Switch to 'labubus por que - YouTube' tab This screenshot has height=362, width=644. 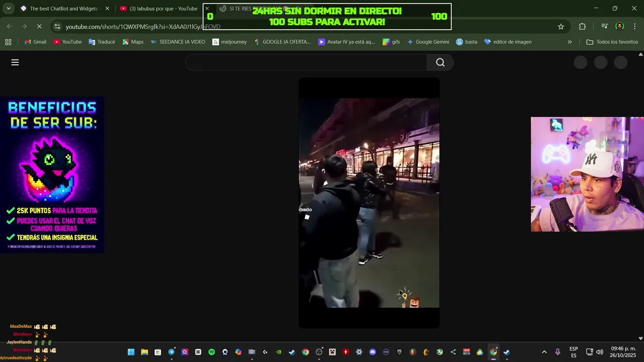tap(159, 9)
